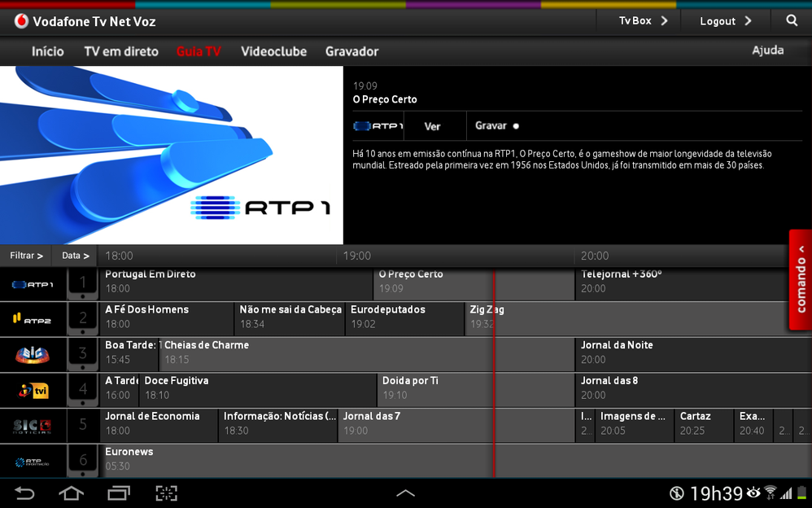Open the recent apps icon
The height and width of the screenshot is (508, 812).
click(x=119, y=493)
